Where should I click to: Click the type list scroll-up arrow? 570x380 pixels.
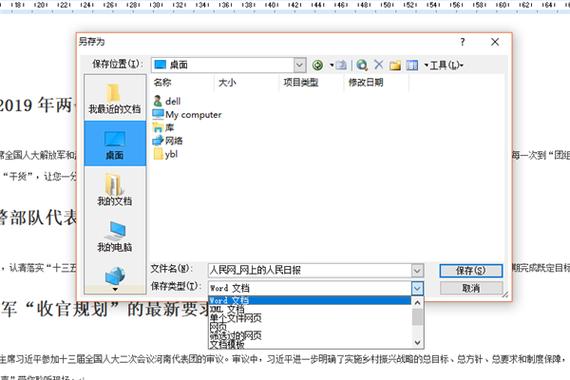tap(417, 302)
